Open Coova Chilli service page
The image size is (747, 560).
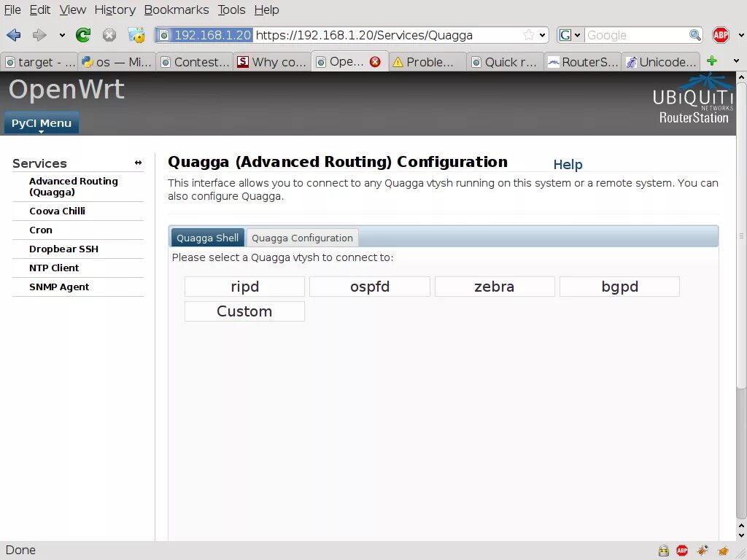tap(57, 211)
